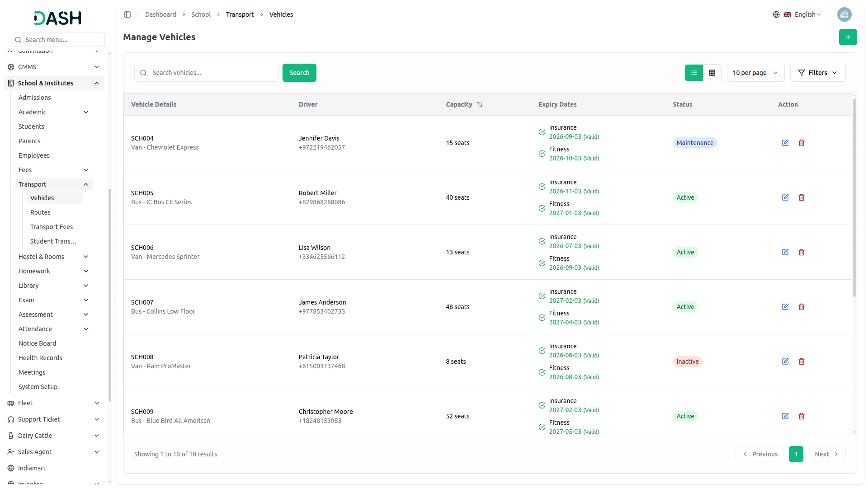Open the user profile avatar

[844, 14]
